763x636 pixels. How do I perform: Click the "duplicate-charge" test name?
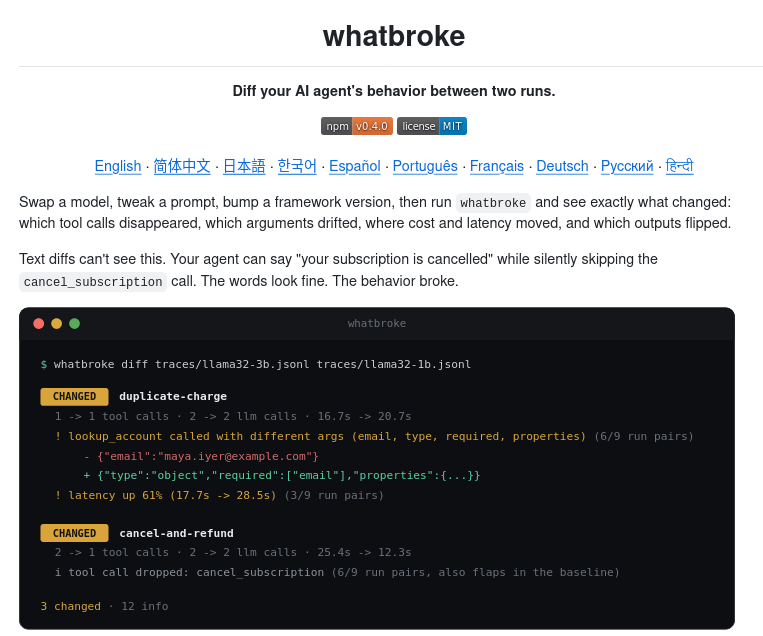[x=173, y=397]
